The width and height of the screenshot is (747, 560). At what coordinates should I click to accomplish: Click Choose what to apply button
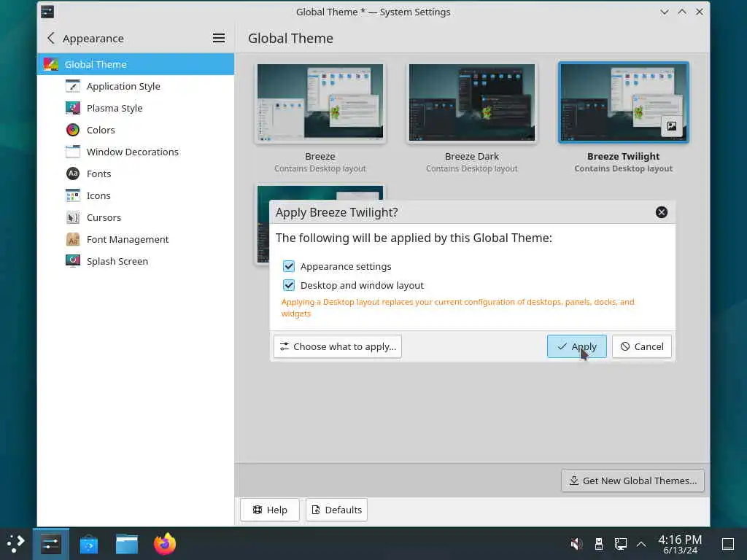click(x=338, y=346)
